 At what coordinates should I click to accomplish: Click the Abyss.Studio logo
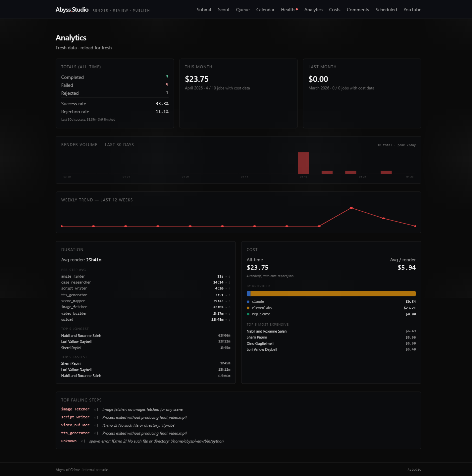72,10
